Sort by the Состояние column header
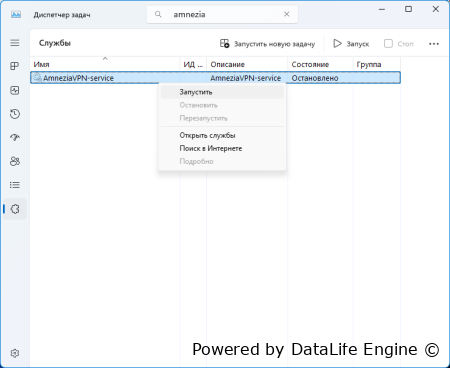 coord(320,64)
